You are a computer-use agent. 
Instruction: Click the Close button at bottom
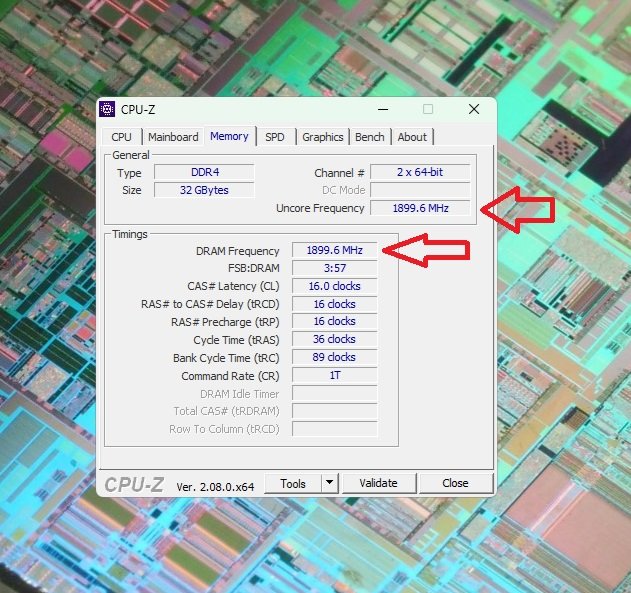point(455,483)
